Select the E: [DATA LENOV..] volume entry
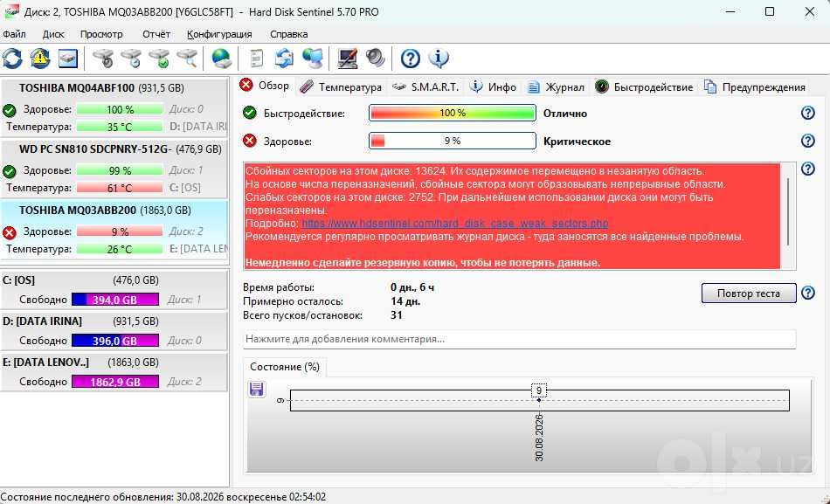830x504 pixels. [114, 371]
